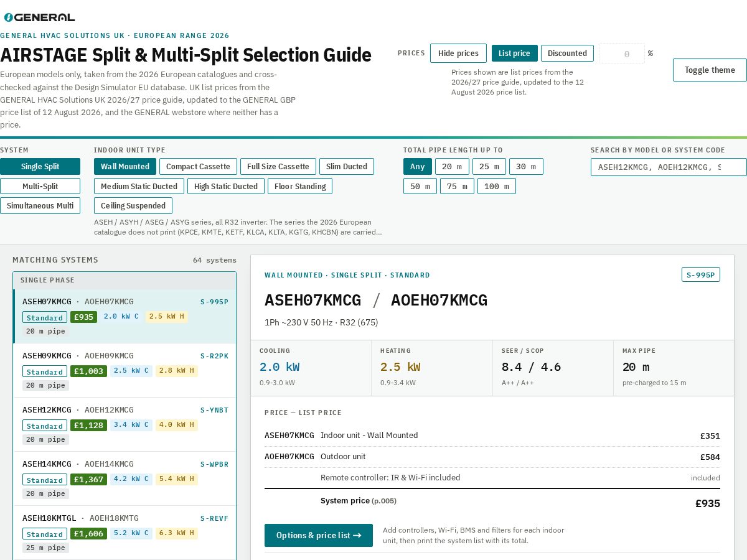Click the System price £935 total
747x560 pixels.
click(x=708, y=503)
